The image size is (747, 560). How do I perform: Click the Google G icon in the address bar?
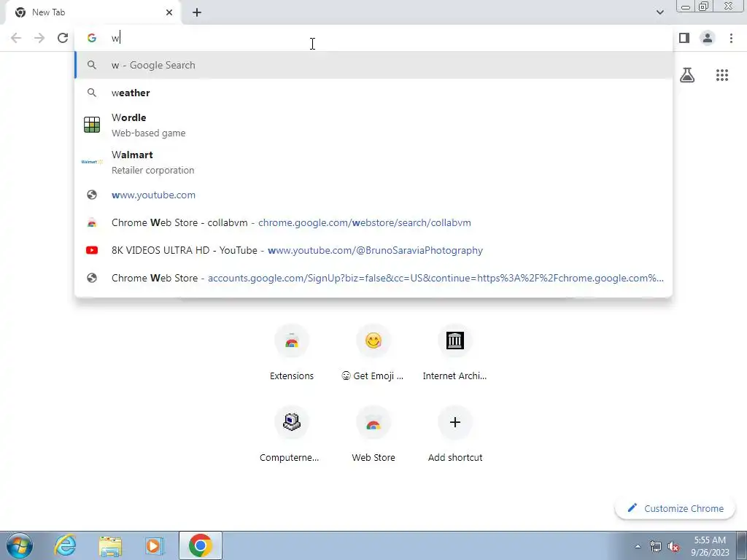tap(91, 38)
